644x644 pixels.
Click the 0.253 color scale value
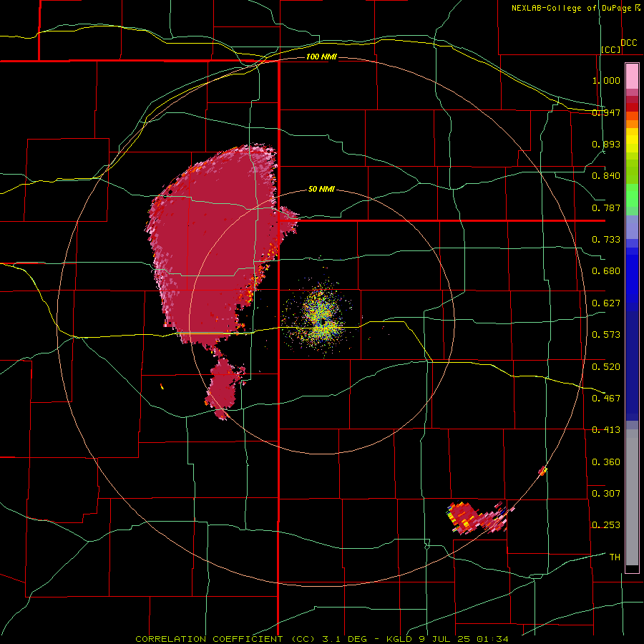coord(606,525)
